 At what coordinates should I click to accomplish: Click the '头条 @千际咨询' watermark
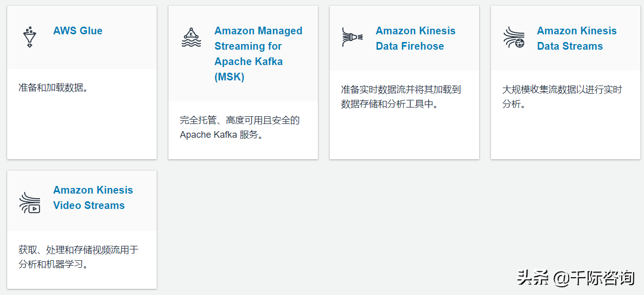[576, 278]
